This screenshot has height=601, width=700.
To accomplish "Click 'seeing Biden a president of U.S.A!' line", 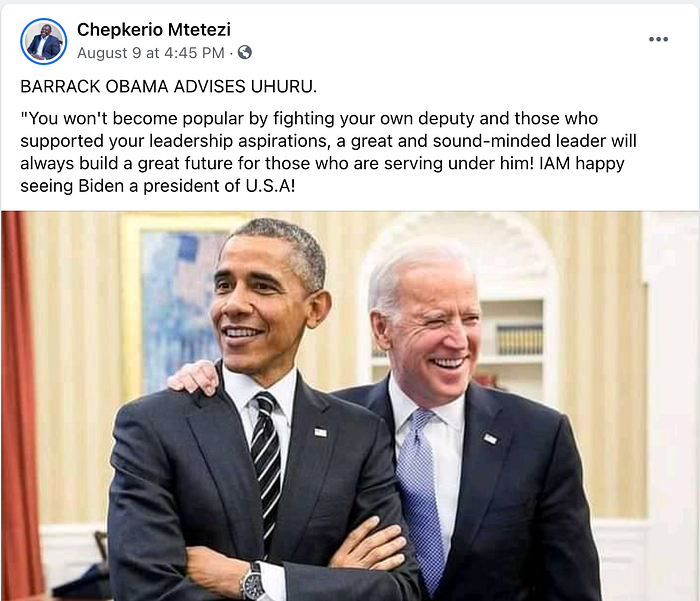I will 158,186.
